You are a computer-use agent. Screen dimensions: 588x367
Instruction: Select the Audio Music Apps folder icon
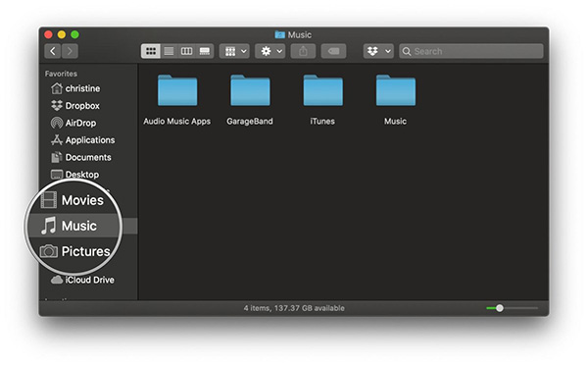point(177,90)
